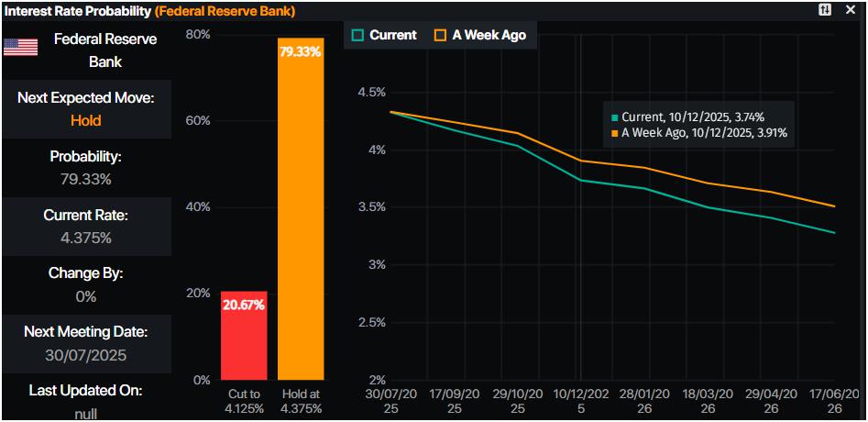This screenshot has height=422, width=868.
Task: Click the Interest Rate Probability title
Action: click(x=78, y=10)
